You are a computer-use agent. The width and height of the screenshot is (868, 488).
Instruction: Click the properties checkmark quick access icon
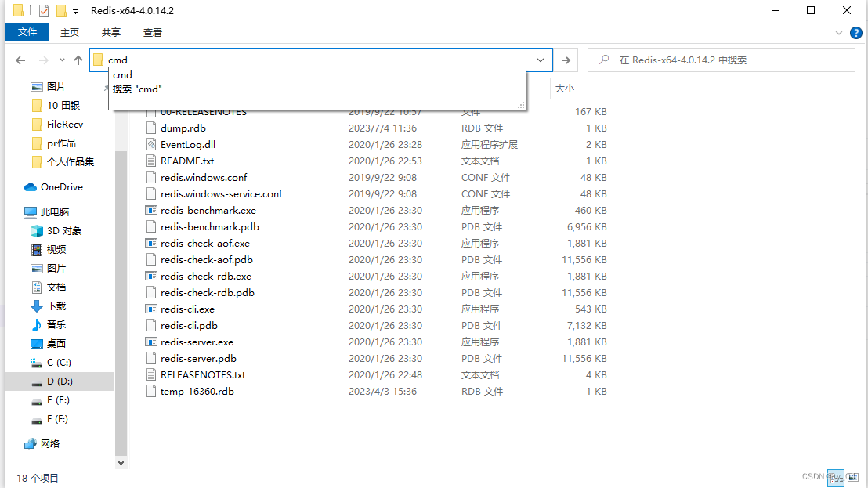click(x=44, y=10)
